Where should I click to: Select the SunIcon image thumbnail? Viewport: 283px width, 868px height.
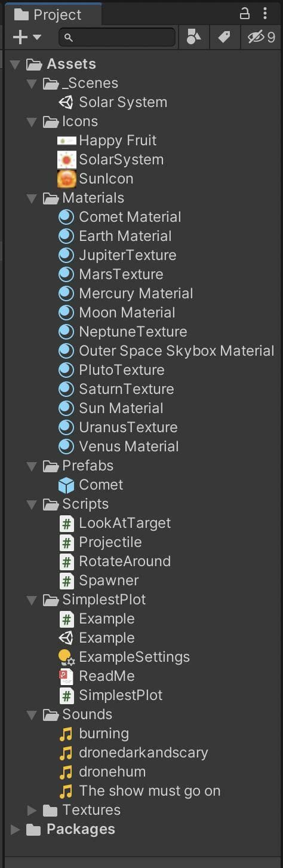[66, 179]
